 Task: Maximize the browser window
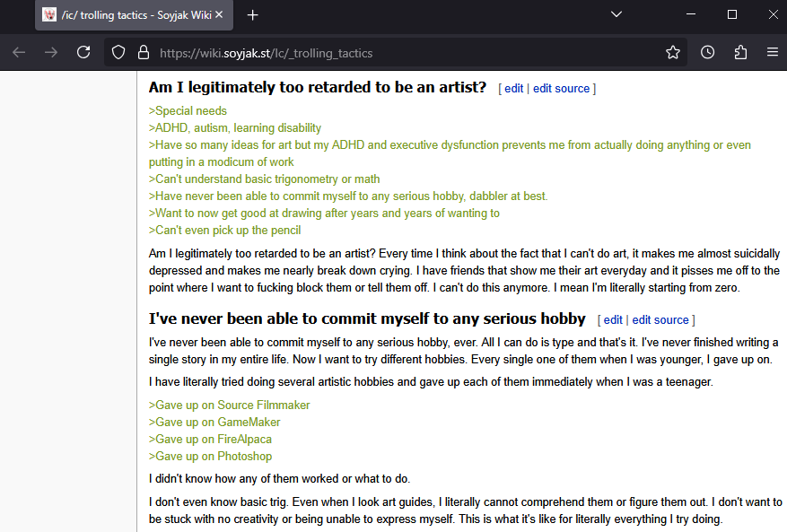(731, 14)
